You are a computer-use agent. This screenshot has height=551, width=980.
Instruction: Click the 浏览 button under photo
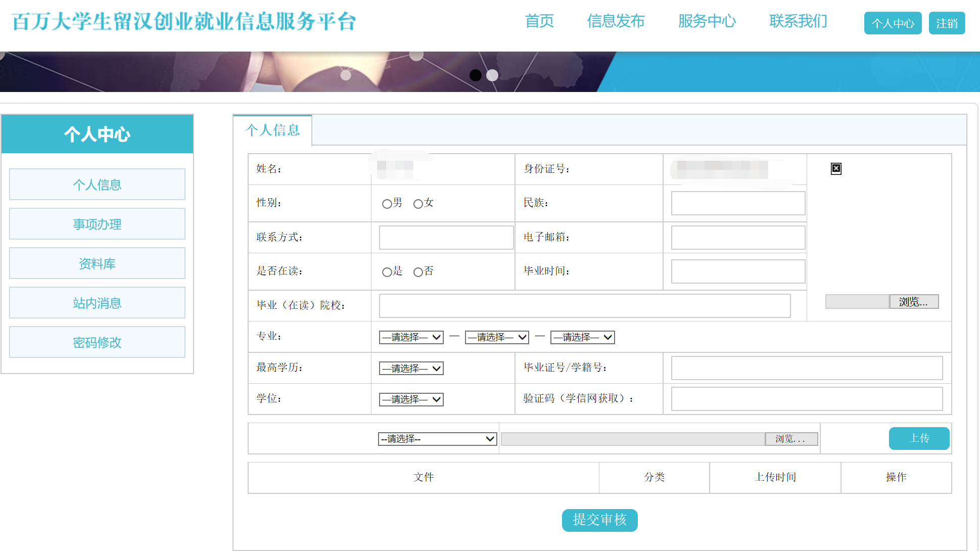913,302
